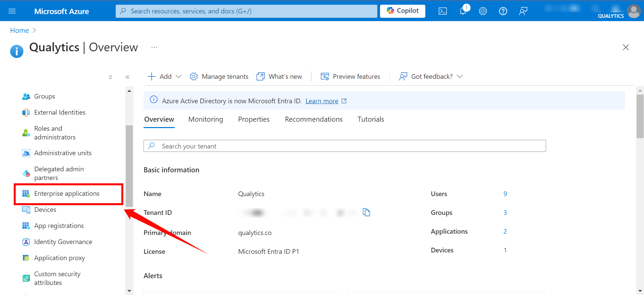Switch to the Properties tab
Image resolution: width=644 pixels, height=295 pixels.
(x=254, y=119)
